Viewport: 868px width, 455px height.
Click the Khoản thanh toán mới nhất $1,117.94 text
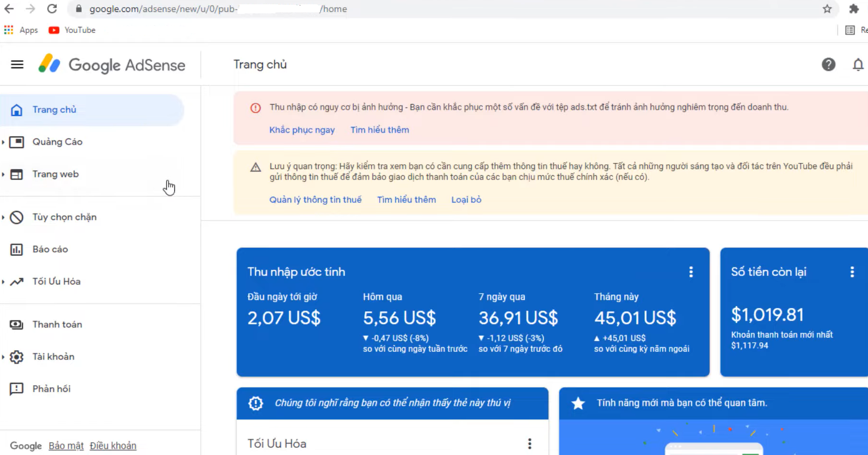tap(782, 340)
